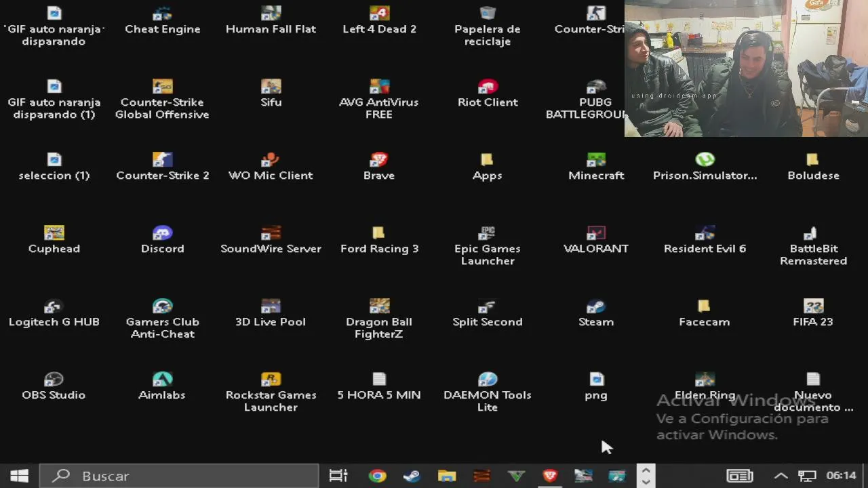Screen dimensions: 868x488
Task: Open the Elden Ring shortcut
Action: click(x=705, y=386)
